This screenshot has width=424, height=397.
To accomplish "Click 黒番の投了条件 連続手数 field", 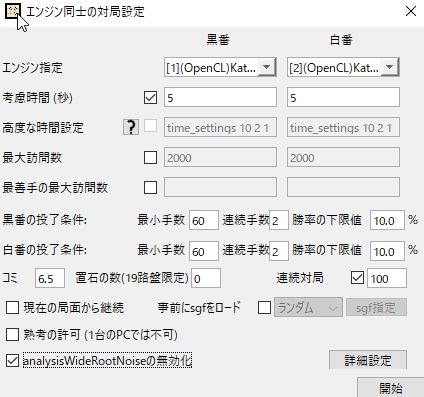I will tap(279, 220).
